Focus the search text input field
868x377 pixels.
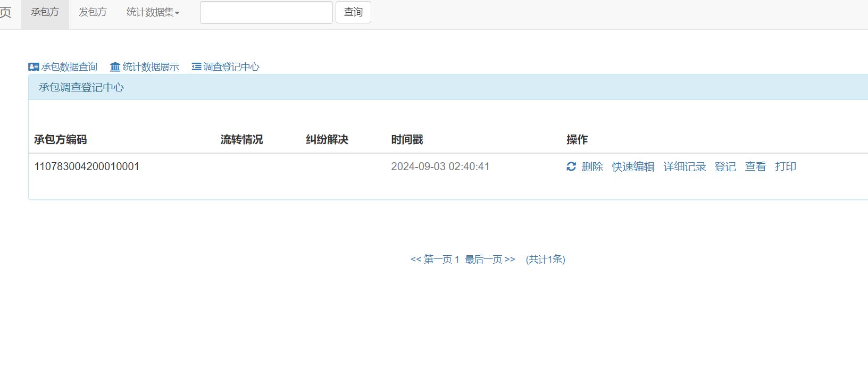pos(266,12)
